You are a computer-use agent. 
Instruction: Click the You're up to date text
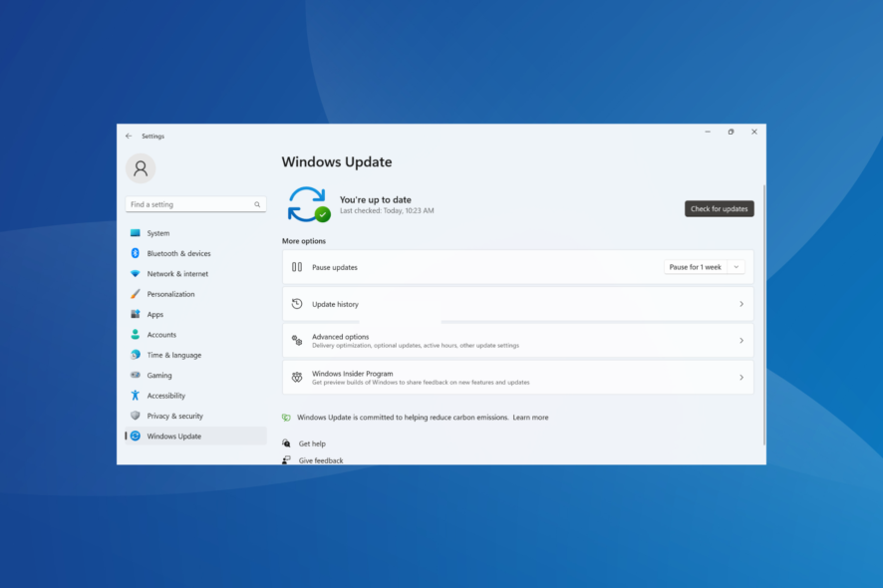375,200
